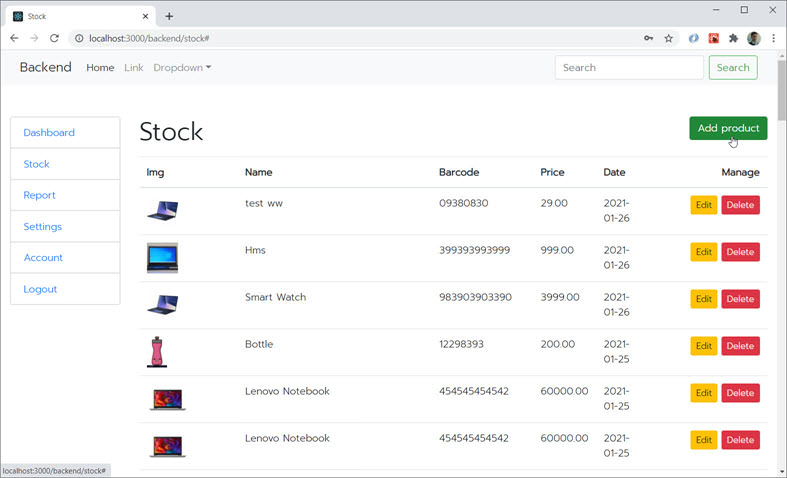The image size is (787, 478).
Task: Open a new browser tab
Action: click(x=169, y=16)
